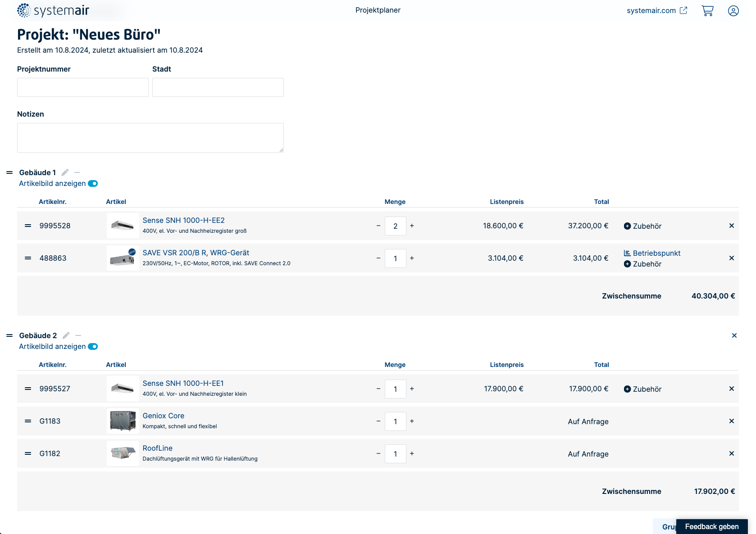
Task: Edit Gebäude 1 name with pencil icon
Action: pyautogui.click(x=65, y=172)
